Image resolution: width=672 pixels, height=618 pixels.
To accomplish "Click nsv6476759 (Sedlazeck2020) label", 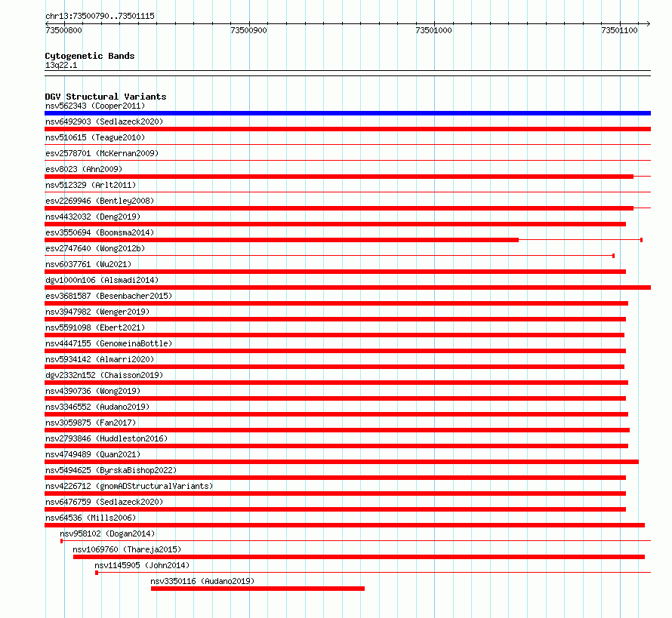I will click(104, 502).
